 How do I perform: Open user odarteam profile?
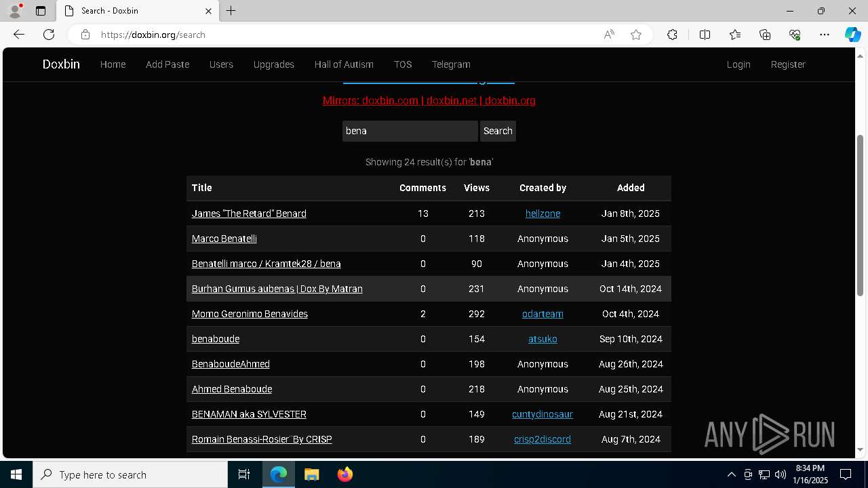542,314
